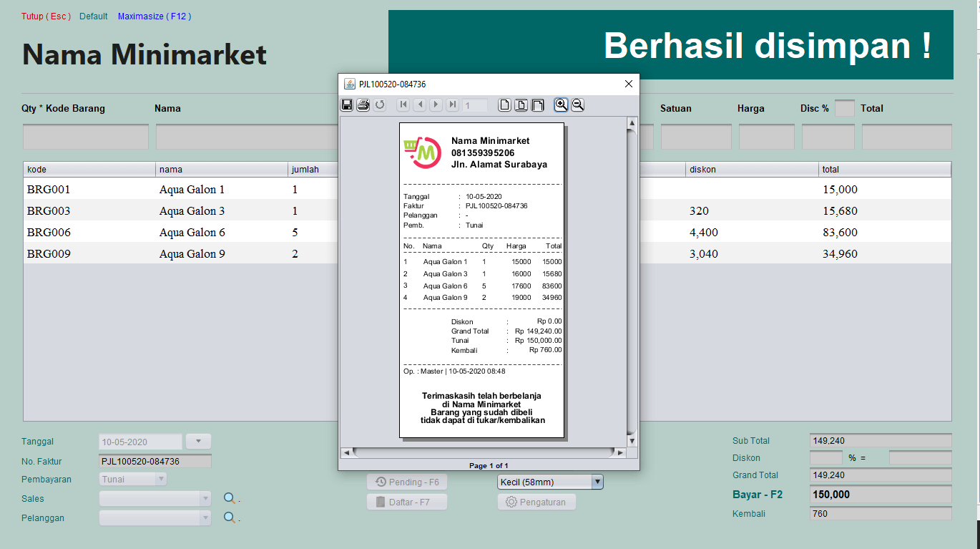
Task: Choose Maximasize (F12) at the top
Action: tap(154, 16)
